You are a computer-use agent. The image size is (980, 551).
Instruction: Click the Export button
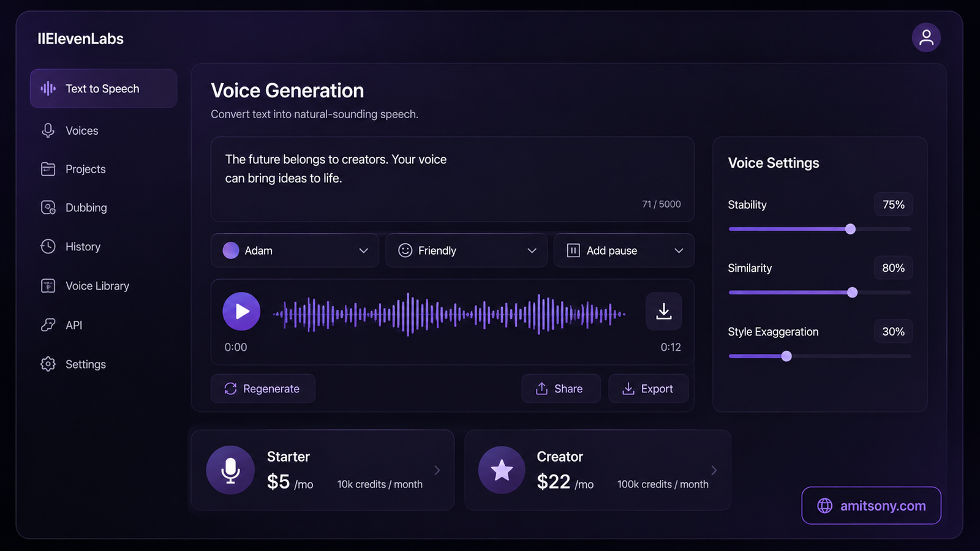click(648, 389)
